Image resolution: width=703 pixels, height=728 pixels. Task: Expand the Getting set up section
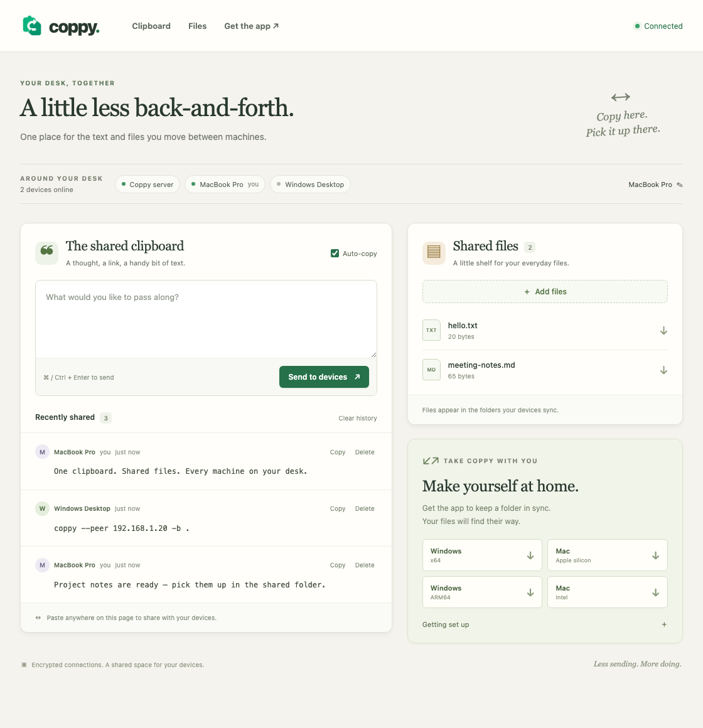[x=545, y=624]
